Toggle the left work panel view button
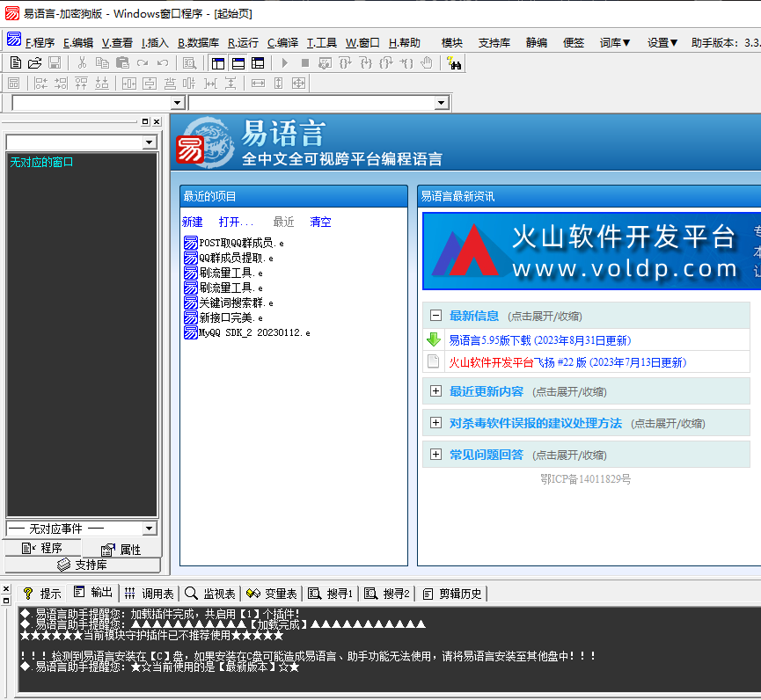This screenshot has height=700, width=761. (218, 63)
